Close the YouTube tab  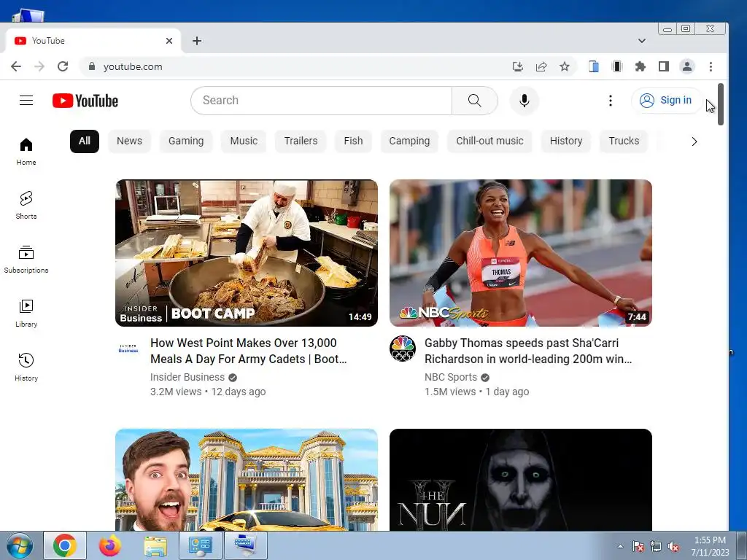coord(169,41)
